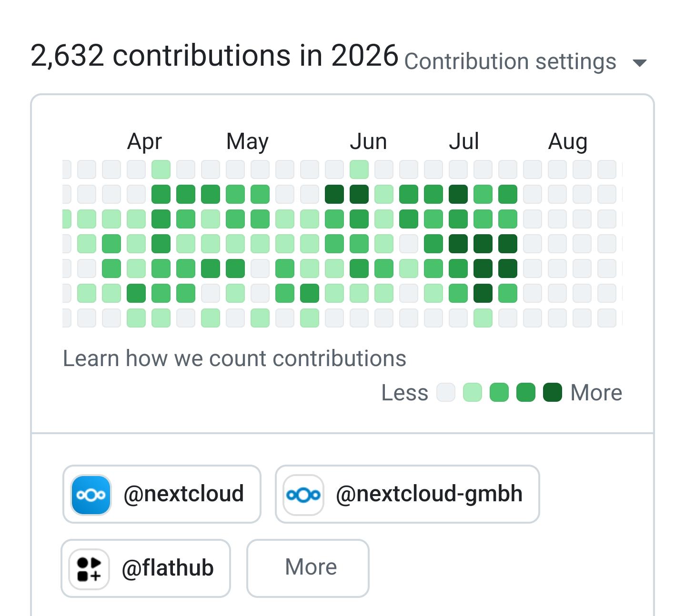Click the light green legend square
Screen dimensions: 685x616
point(473,392)
